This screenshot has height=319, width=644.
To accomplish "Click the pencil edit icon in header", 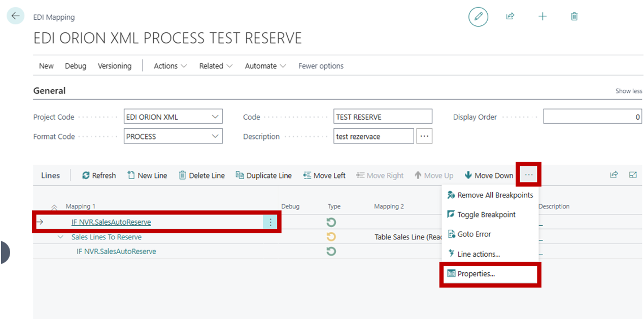I will (478, 16).
